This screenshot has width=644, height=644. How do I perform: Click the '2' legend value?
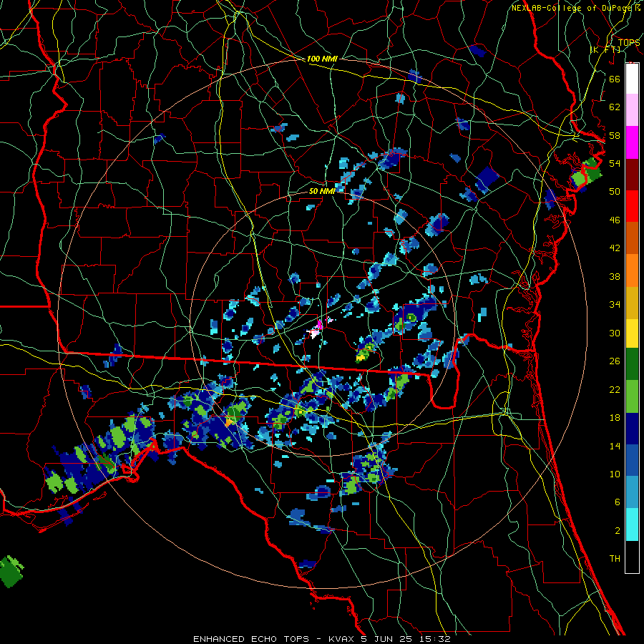(x=617, y=531)
